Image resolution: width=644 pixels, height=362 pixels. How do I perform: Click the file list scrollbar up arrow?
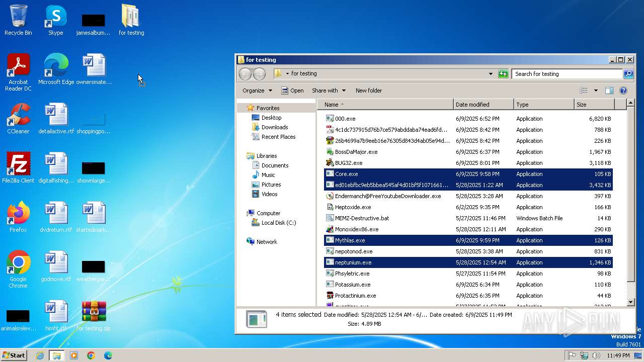click(x=631, y=104)
